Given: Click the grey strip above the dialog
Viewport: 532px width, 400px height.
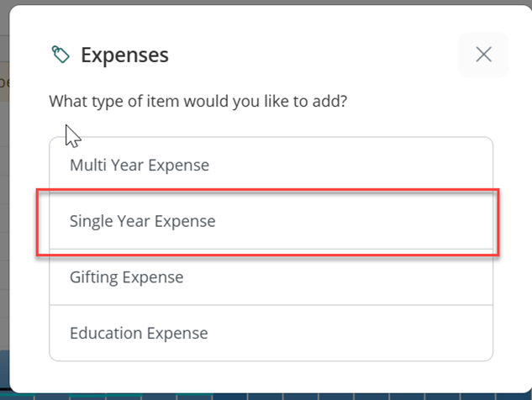Looking at the screenshot, I should (266, 2).
